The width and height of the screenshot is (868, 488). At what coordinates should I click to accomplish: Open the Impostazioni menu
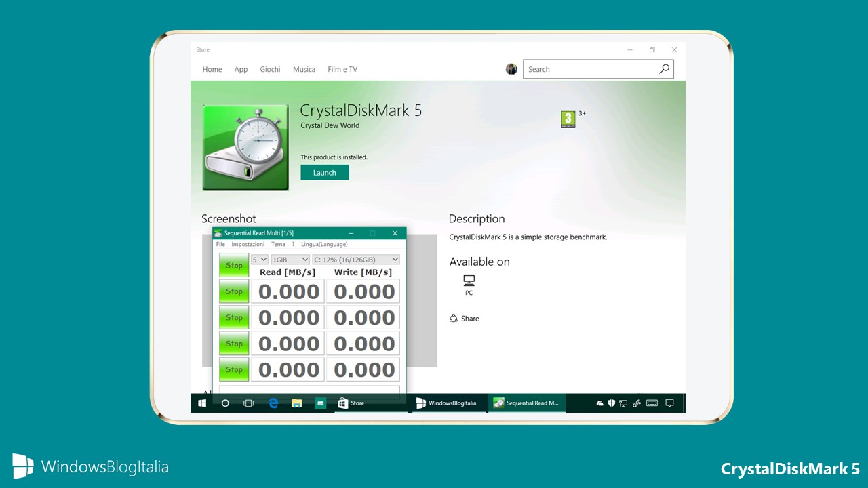coord(248,244)
